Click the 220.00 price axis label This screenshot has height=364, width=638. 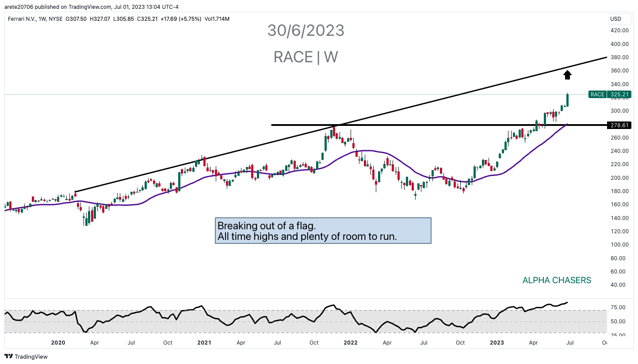619,164
